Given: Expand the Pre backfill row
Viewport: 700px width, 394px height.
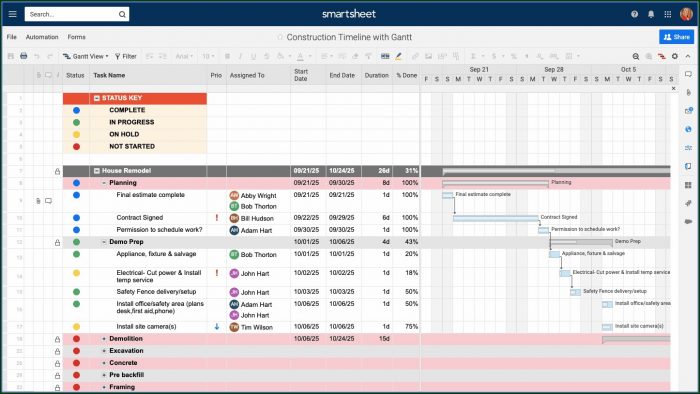Looking at the screenshot, I should point(104,375).
